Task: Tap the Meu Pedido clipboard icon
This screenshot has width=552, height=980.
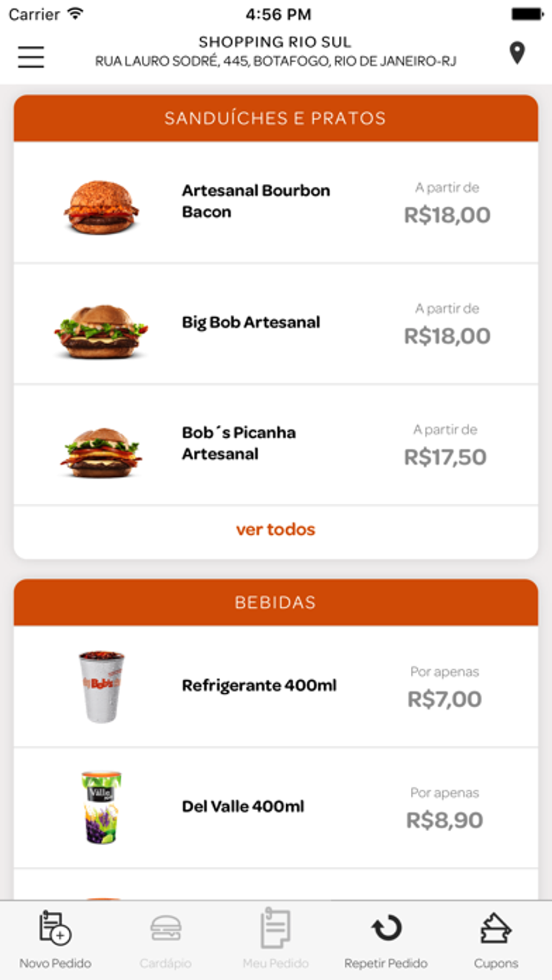Action: 275,929
